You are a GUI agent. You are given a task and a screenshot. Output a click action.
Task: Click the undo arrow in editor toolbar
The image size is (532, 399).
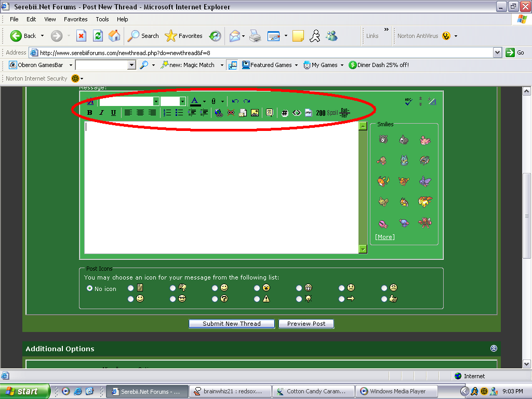235,101
